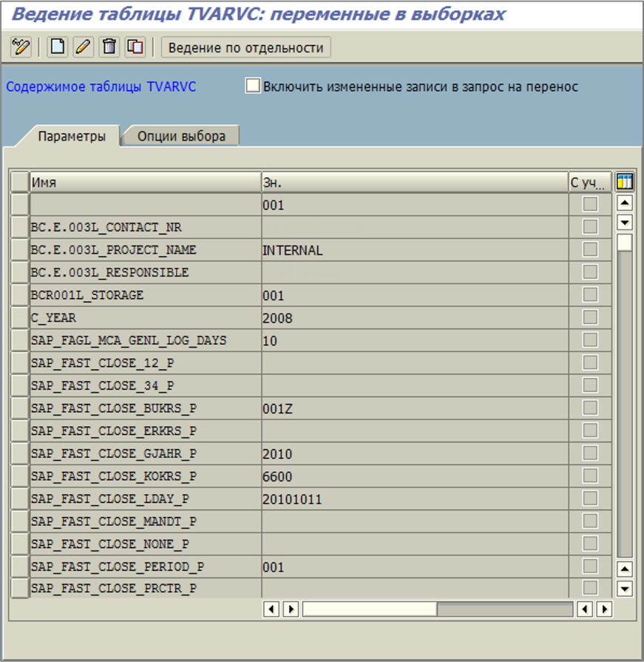Click the copy entries icon in toolbar
The image size is (644, 662).
pos(135,47)
